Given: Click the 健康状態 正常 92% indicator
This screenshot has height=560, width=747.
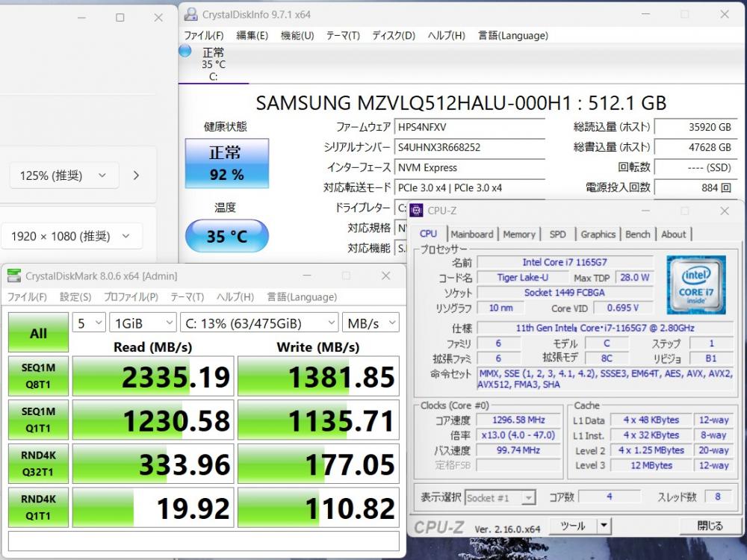Looking at the screenshot, I should click(226, 164).
